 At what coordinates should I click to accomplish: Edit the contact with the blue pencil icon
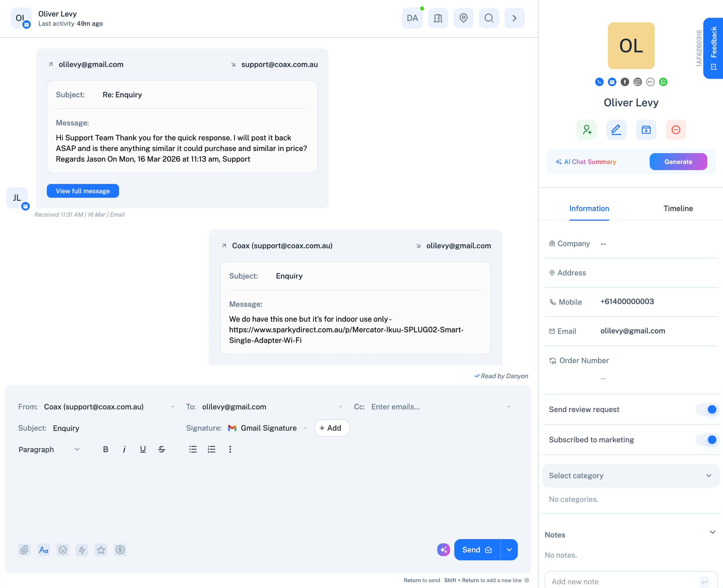[x=616, y=130]
